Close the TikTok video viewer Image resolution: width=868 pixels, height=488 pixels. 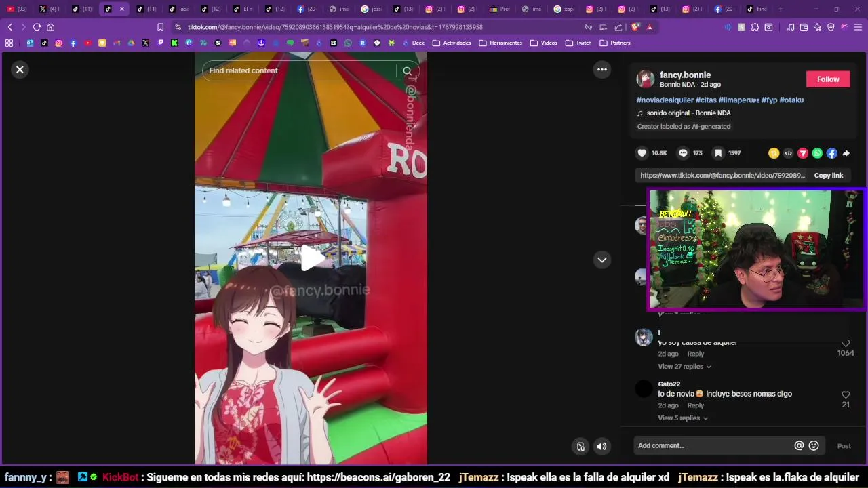pyautogui.click(x=20, y=69)
